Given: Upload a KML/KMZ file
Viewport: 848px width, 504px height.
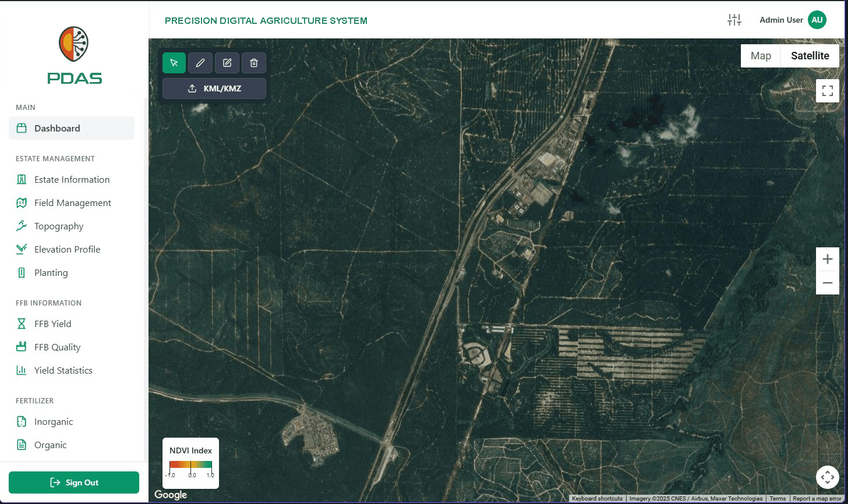Looking at the screenshot, I should tap(214, 88).
